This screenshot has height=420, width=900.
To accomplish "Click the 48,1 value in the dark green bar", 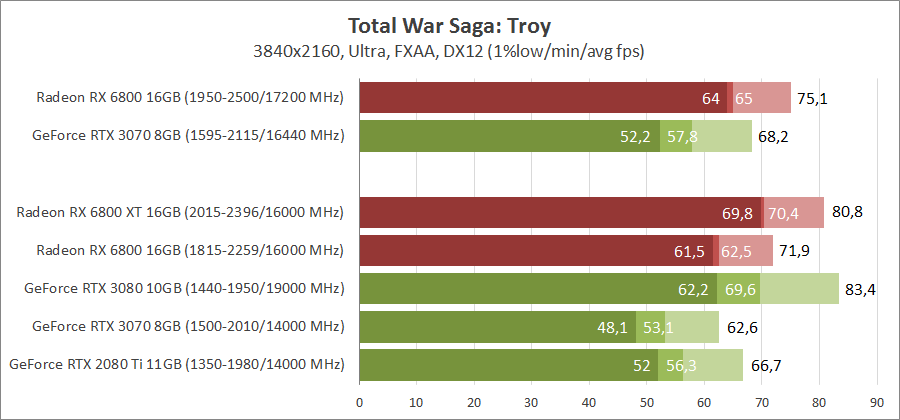I will coord(611,328).
